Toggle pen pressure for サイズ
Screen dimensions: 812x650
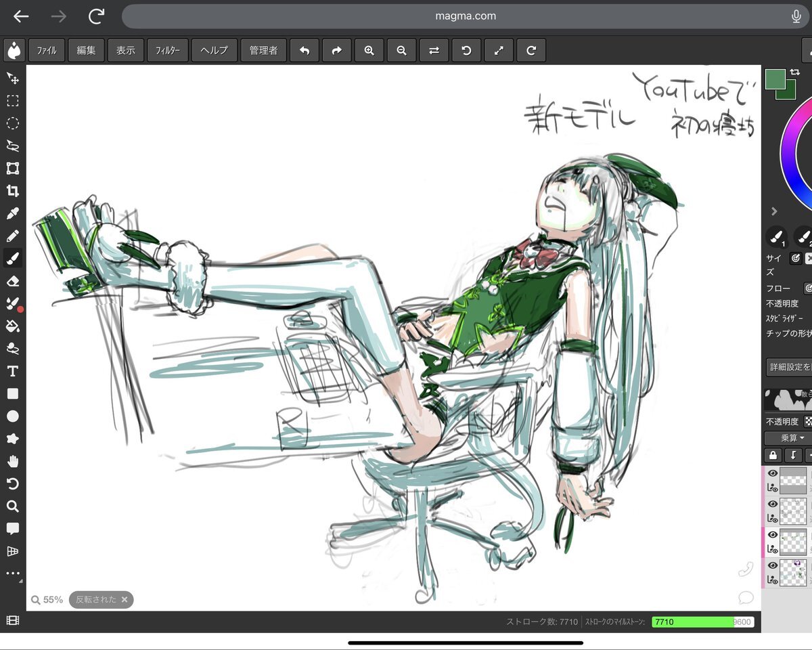click(x=796, y=258)
